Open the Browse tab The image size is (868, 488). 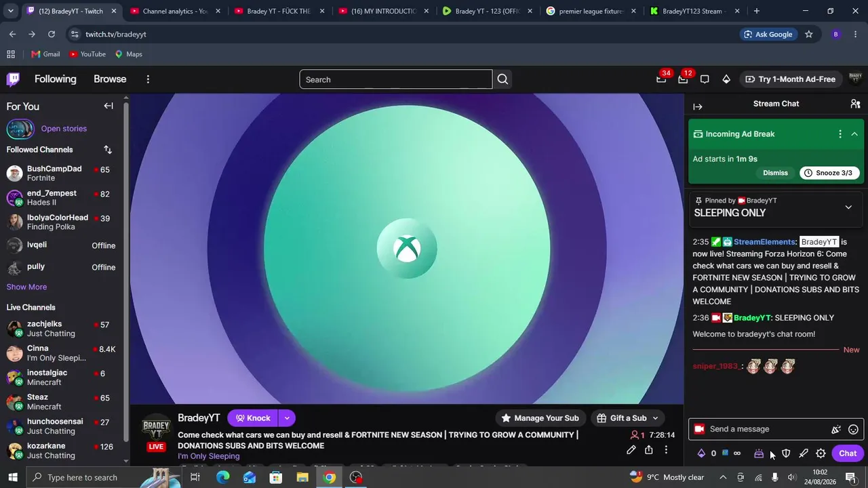[110, 79]
